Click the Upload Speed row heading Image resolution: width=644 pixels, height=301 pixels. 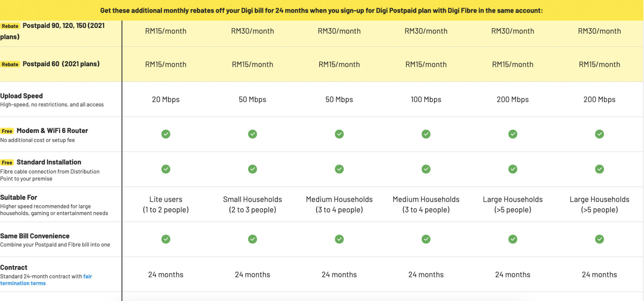coord(21,96)
